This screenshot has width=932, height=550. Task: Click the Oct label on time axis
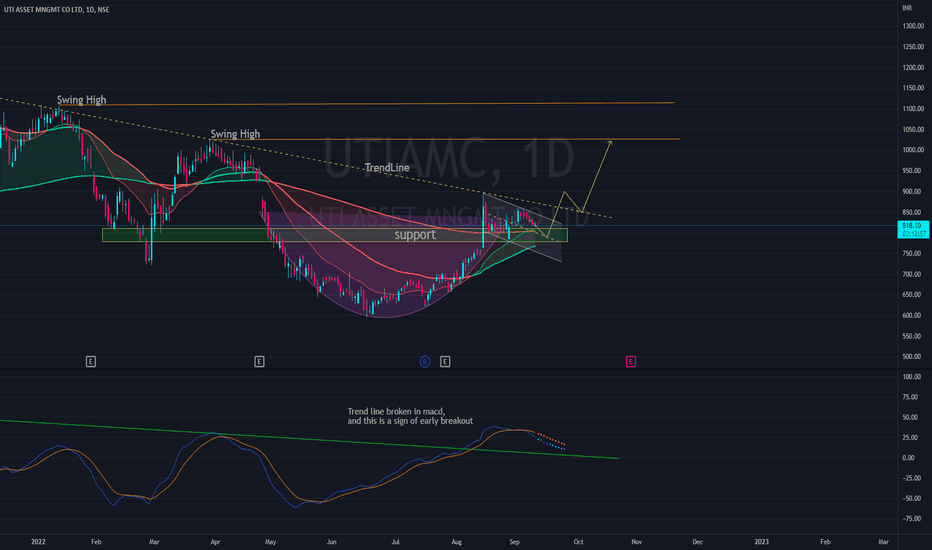pos(578,542)
